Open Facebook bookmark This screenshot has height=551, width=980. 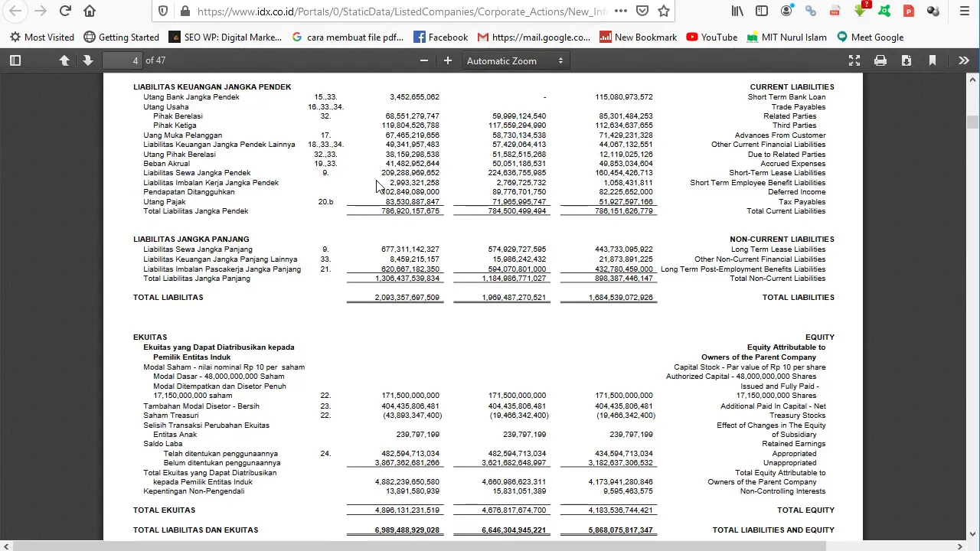point(440,37)
